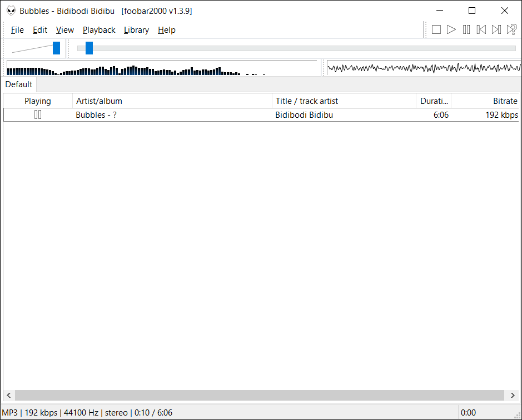522x420 pixels.
Task: Open the Edit menu
Action: [40, 30]
